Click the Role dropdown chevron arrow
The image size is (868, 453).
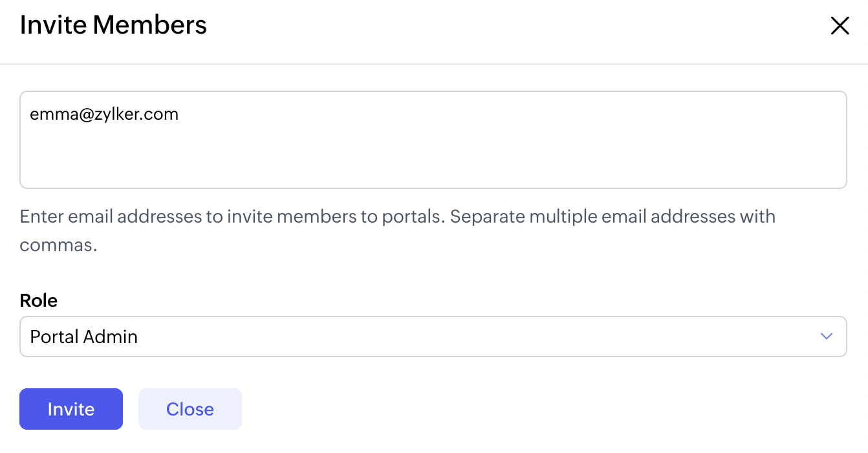[x=826, y=337]
